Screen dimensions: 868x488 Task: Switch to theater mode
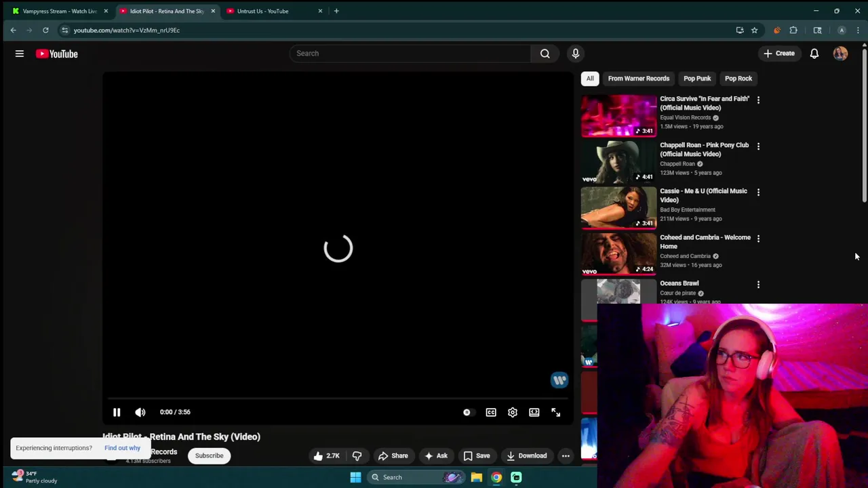click(x=534, y=412)
